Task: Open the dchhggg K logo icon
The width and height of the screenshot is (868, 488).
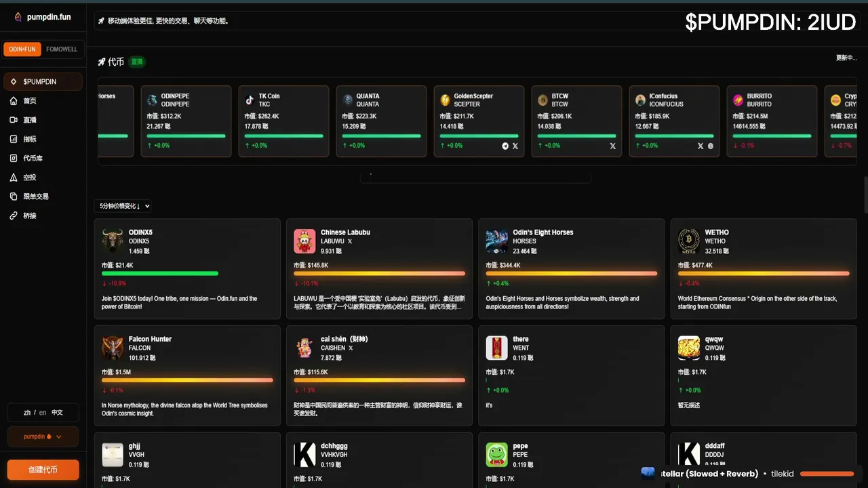Action: point(304,455)
